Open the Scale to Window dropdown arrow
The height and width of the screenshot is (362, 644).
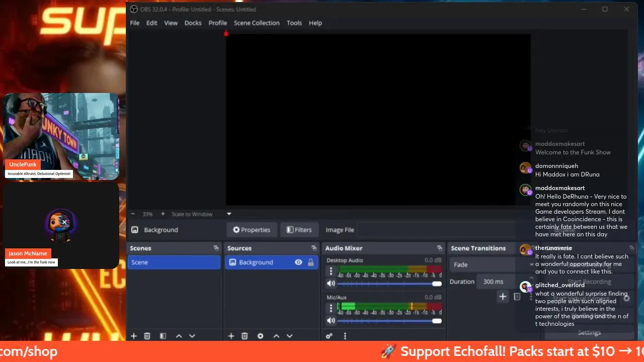(x=229, y=214)
